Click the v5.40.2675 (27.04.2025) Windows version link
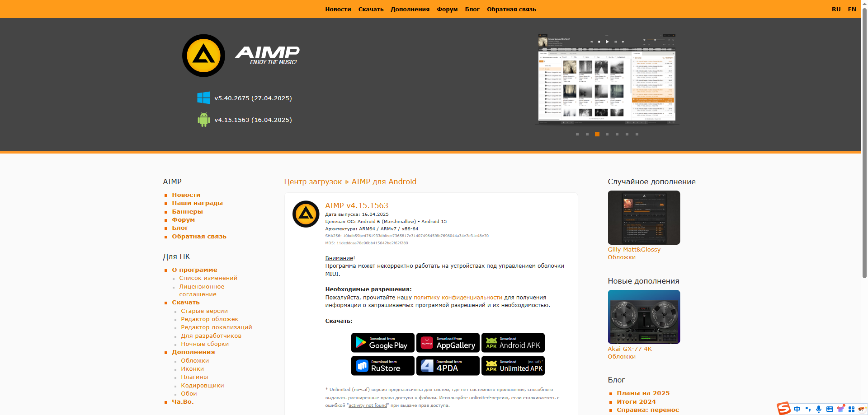This screenshot has height=415, width=868. [253, 98]
